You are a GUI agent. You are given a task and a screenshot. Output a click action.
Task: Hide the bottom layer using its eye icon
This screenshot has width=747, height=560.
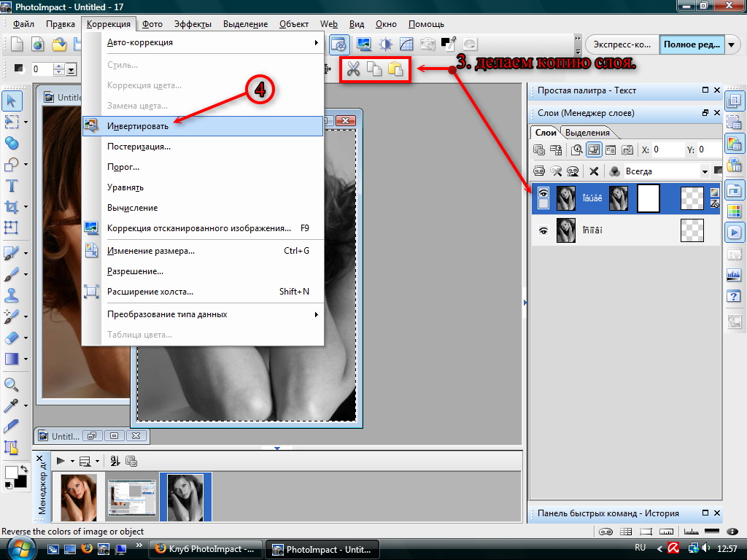[x=543, y=230]
